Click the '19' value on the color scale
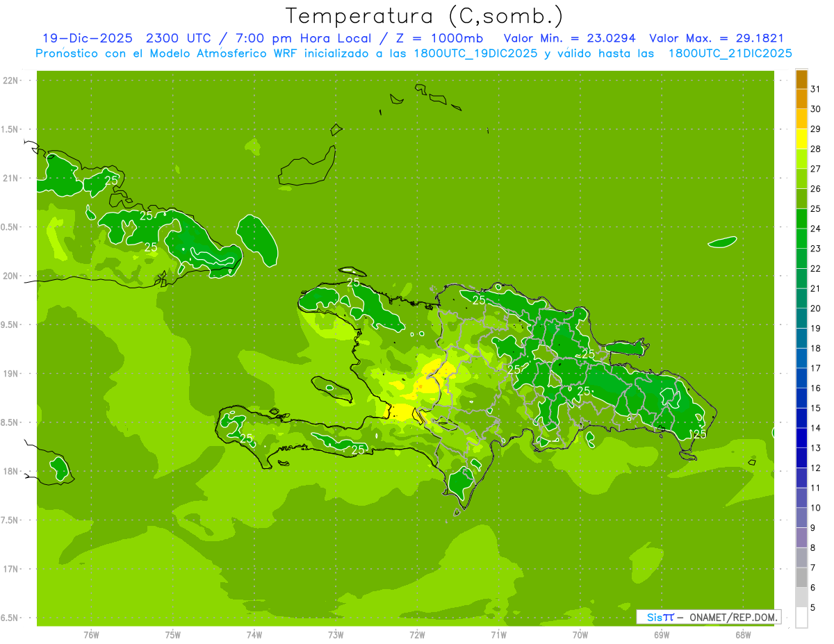 815,328
